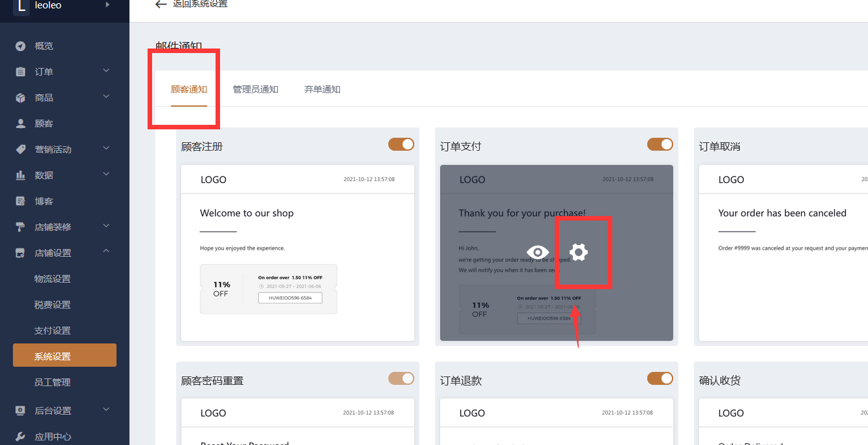The width and height of the screenshot is (868, 445).
Task: Click the 店铺设置 store icon
Action: (x=21, y=253)
